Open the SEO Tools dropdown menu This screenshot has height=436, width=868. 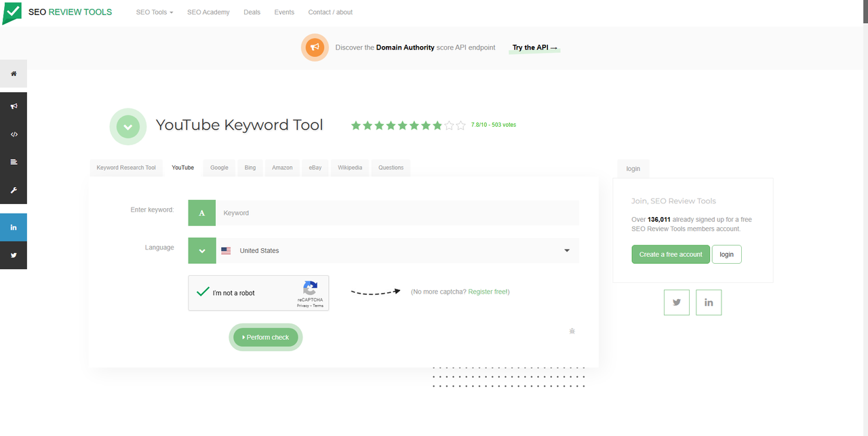pos(155,12)
